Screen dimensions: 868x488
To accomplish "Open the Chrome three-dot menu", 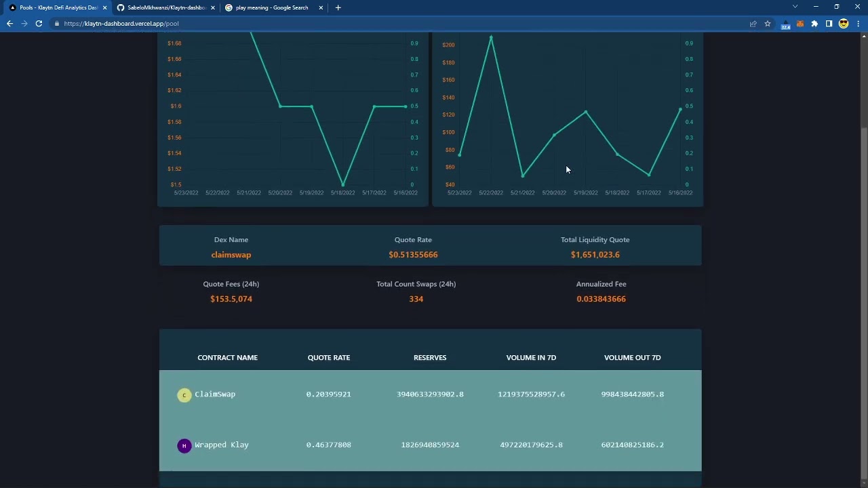I will (859, 23).
